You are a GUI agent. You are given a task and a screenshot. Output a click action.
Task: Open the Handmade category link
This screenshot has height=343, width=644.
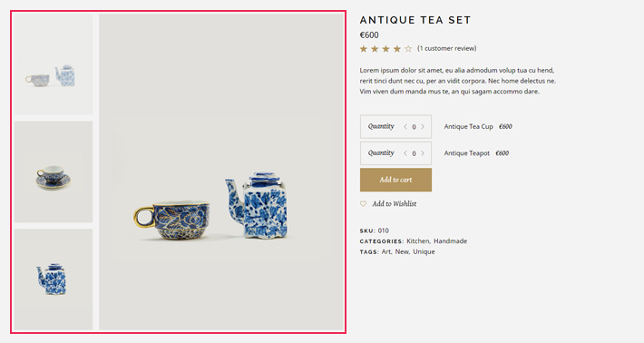click(450, 241)
